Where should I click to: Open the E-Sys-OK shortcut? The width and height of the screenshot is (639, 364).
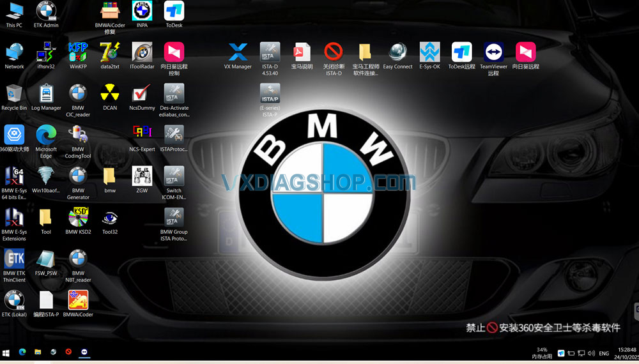tap(429, 52)
